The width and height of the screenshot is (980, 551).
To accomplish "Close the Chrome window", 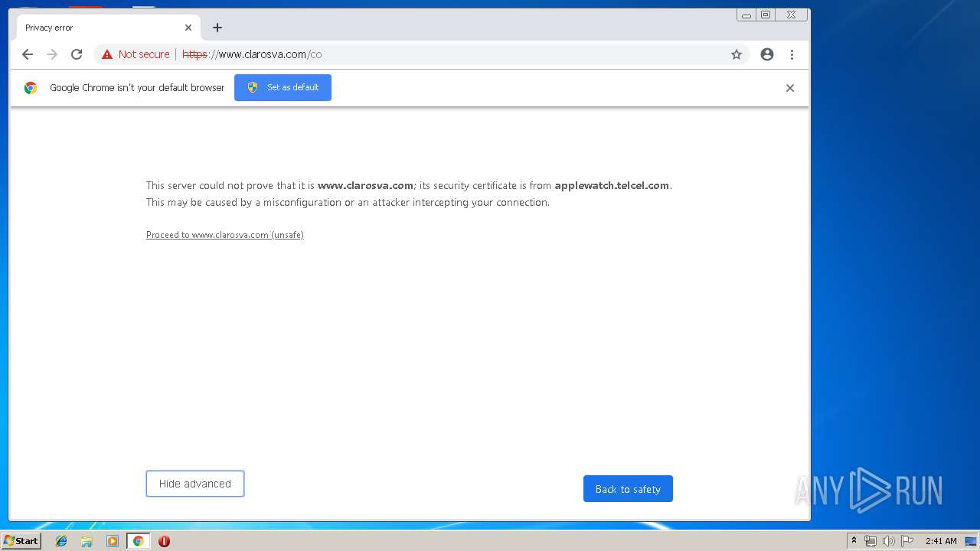I will point(791,15).
